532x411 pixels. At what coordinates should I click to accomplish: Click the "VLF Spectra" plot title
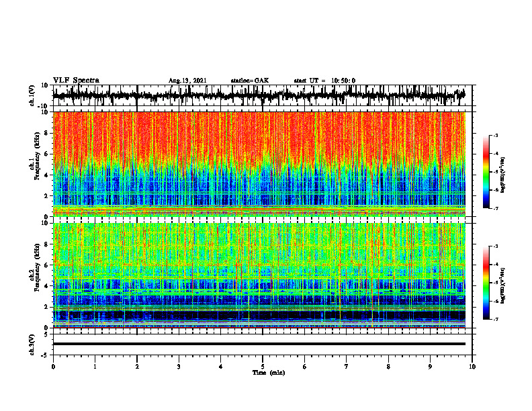click(76, 81)
